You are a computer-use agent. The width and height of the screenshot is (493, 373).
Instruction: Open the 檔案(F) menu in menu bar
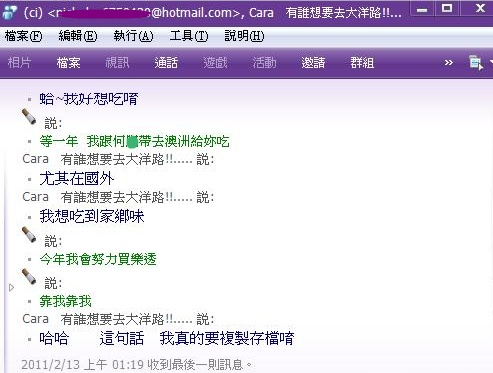24,36
